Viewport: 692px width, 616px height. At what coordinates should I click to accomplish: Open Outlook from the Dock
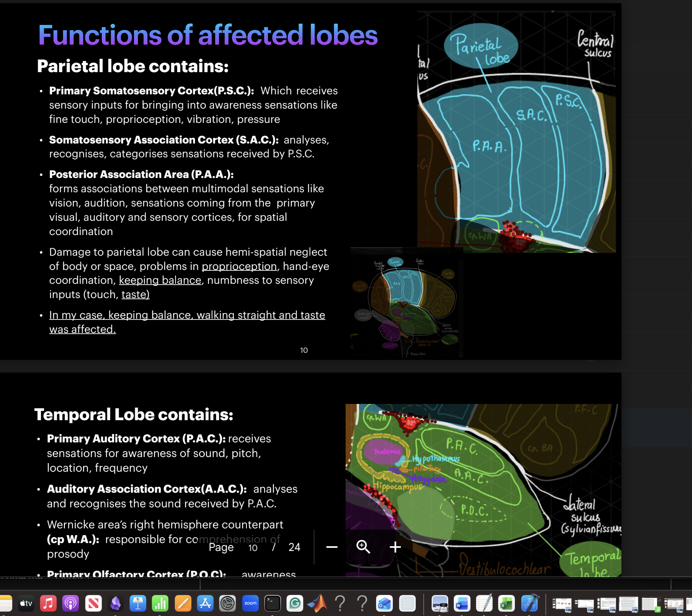click(385, 604)
